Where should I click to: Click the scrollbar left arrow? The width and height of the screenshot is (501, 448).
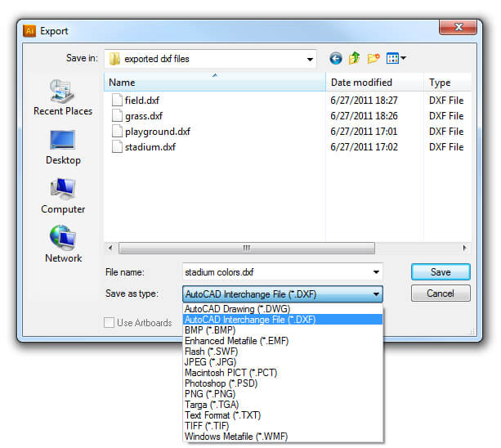[x=110, y=248]
